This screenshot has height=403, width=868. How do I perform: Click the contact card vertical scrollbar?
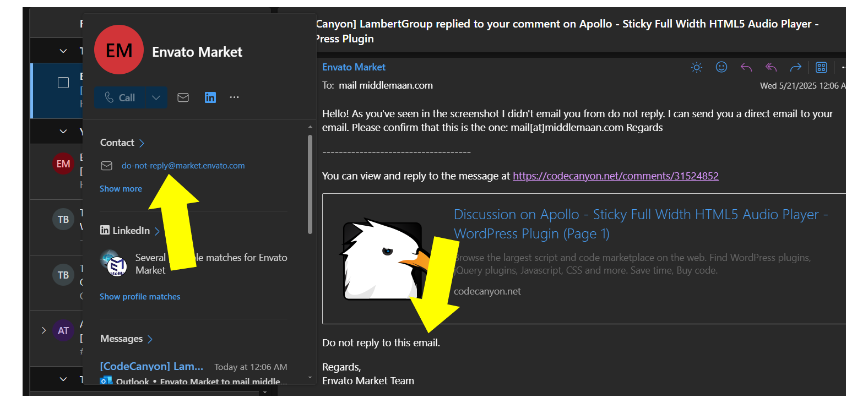pyautogui.click(x=310, y=184)
